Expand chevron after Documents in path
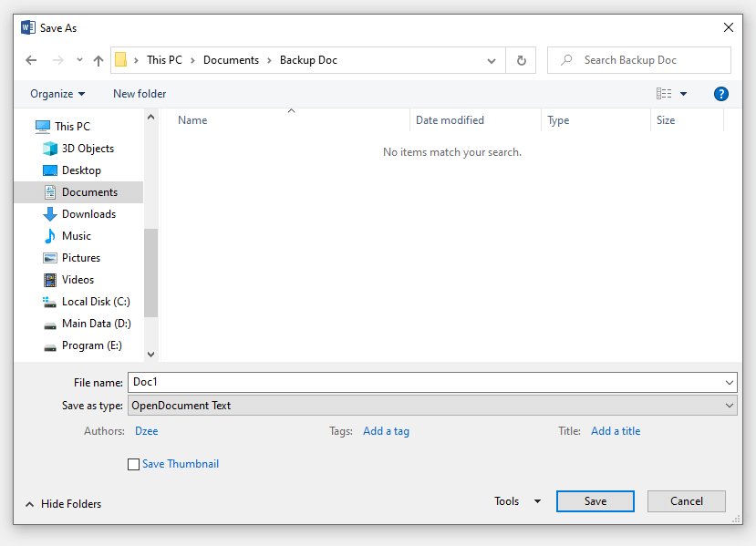756x546 pixels. tap(270, 60)
